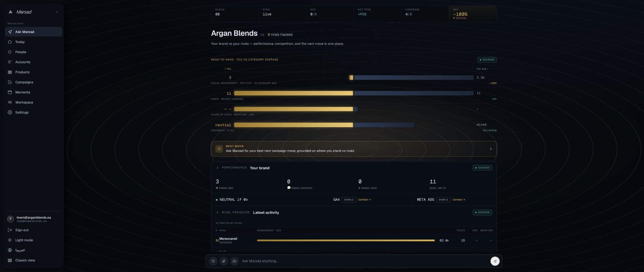Click the COVERAGE 4/8 stat tile
Image resolution: width=644 pixels, height=272 pixels.
click(425, 14)
